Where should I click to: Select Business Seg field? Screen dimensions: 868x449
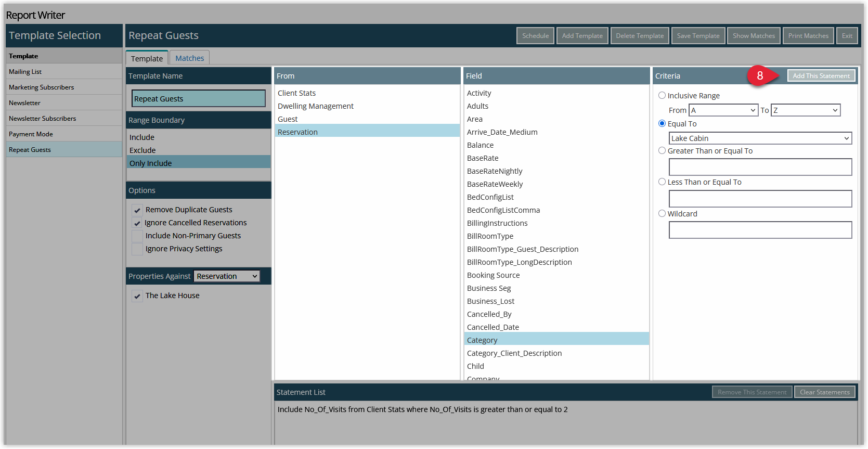click(x=556, y=288)
